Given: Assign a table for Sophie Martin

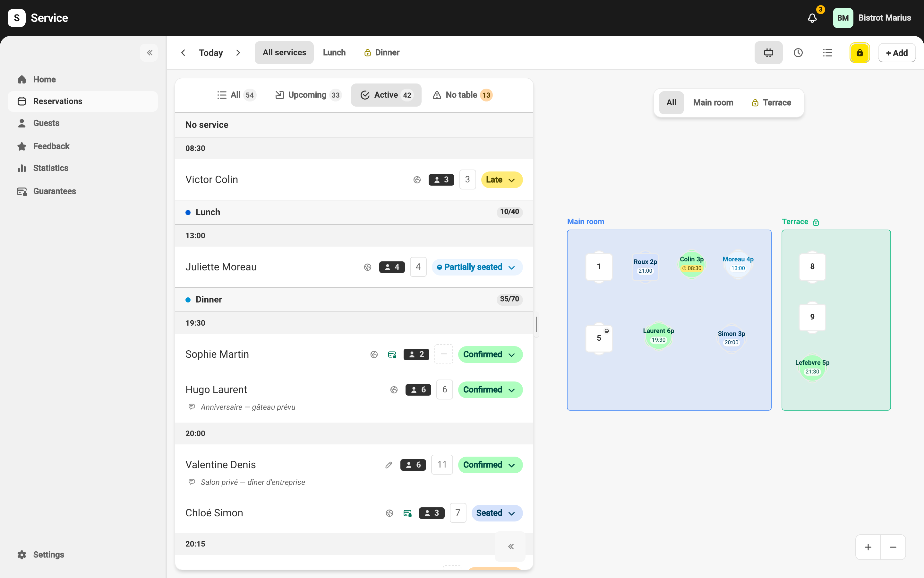Looking at the screenshot, I should [444, 355].
